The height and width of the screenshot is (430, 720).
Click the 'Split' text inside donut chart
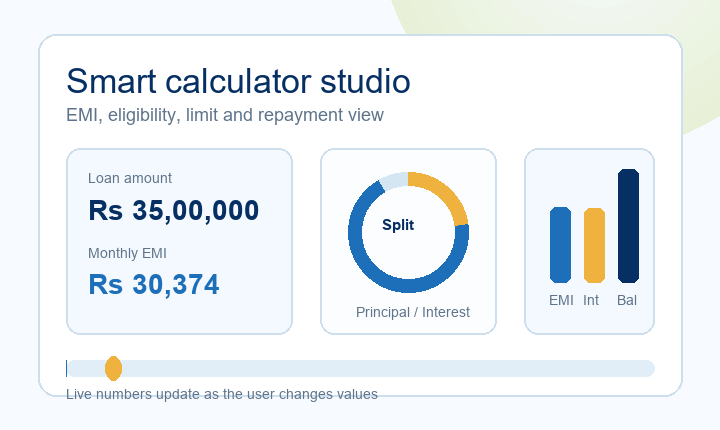coord(398,225)
